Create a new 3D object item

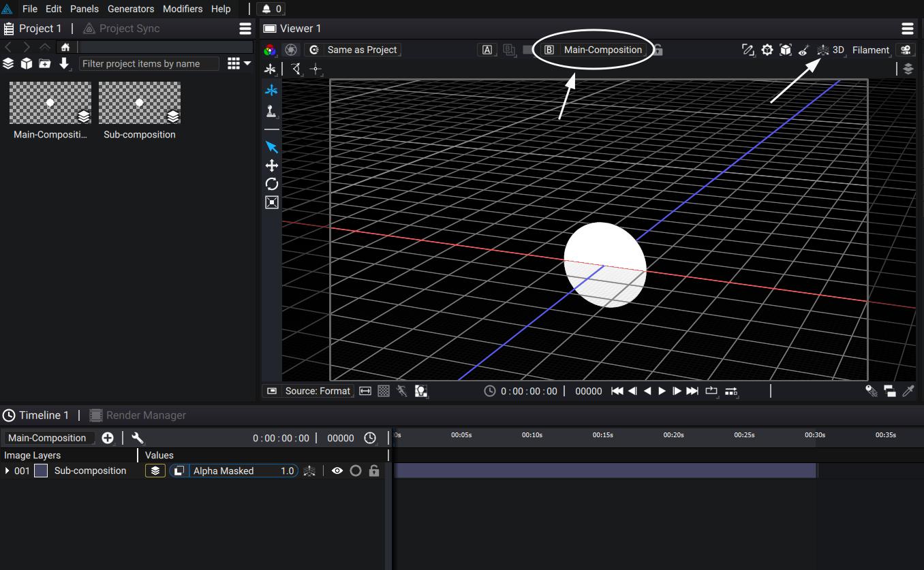point(27,63)
